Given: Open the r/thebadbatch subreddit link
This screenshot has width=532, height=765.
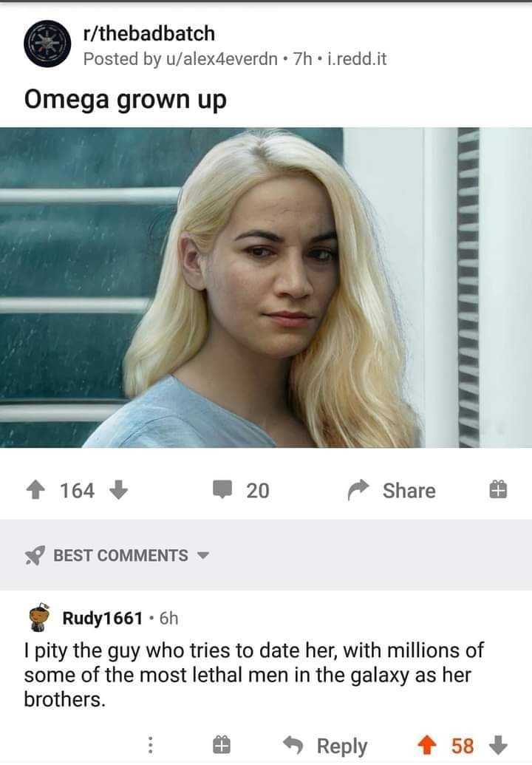Looking at the screenshot, I should coord(149,33).
